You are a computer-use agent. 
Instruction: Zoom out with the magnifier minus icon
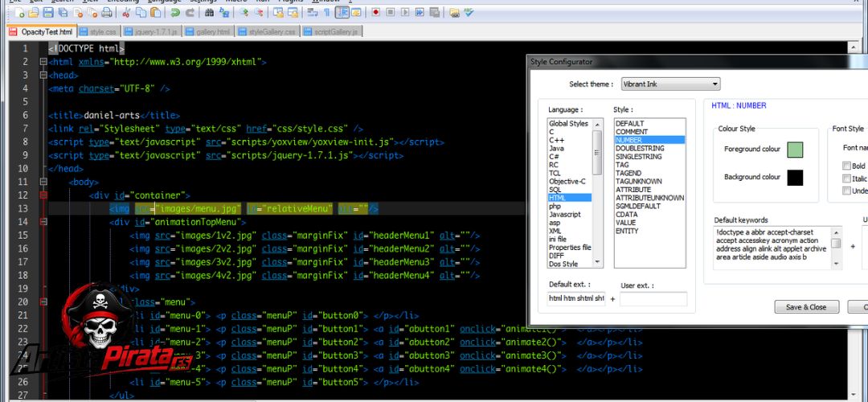pyautogui.click(x=259, y=12)
